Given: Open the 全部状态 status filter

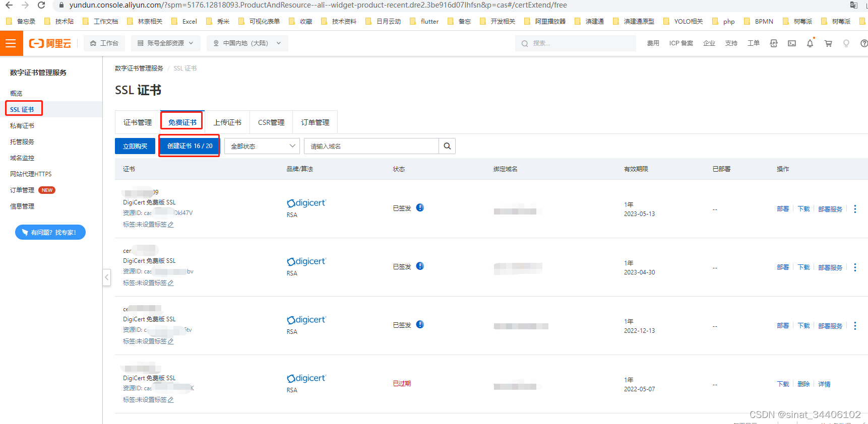Looking at the screenshot, I should pos(262,146).
